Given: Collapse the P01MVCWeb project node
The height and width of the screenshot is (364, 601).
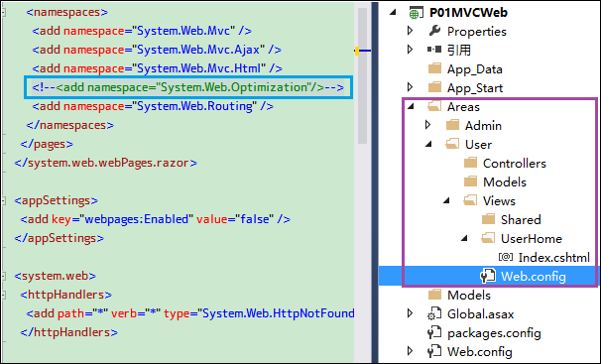Looking at the screenshot, I should tap(393, 13).
